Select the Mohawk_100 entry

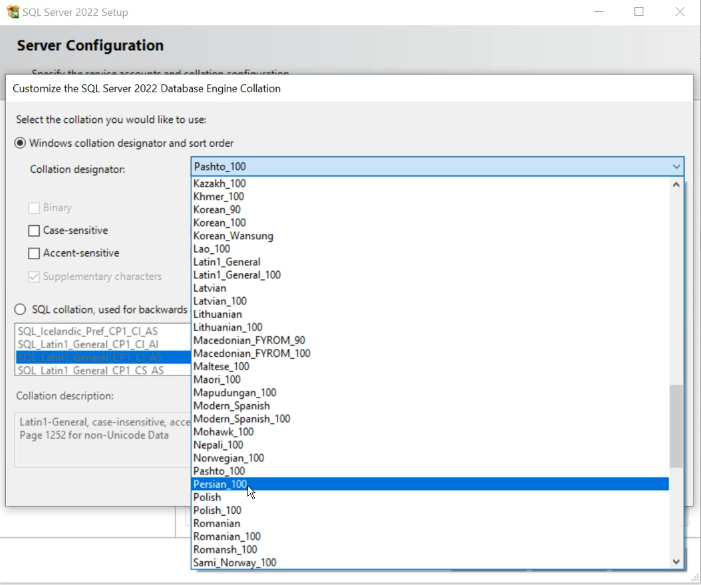click(x=430, y=432)
